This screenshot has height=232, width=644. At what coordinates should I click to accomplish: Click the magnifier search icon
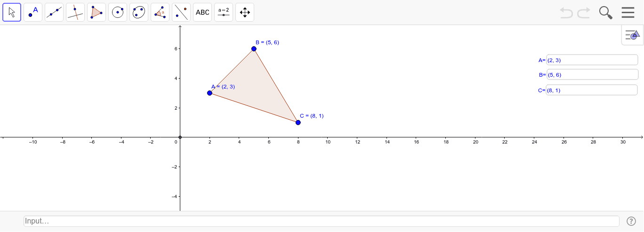606,12
